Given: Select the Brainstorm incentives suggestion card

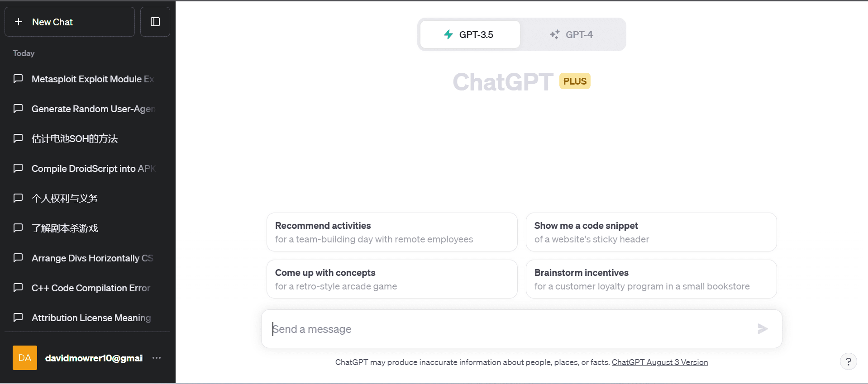Looking at the screenshot, I should 651,279.
